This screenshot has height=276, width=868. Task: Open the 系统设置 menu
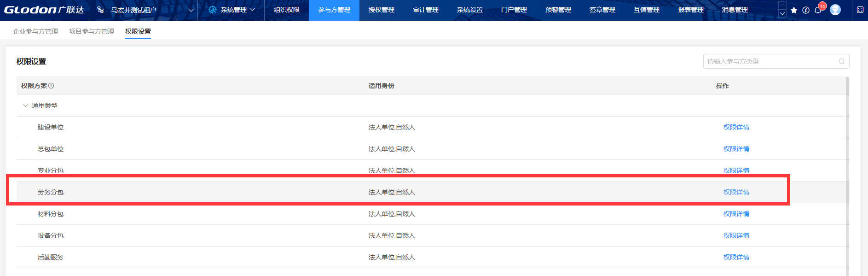(470, 10)
